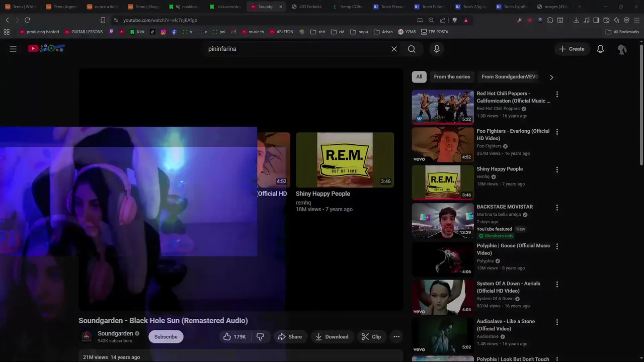The image size is (644, 362).
Task: Open the BACKSTAGE MOVISTAR title link
Action: coord(505,207)
